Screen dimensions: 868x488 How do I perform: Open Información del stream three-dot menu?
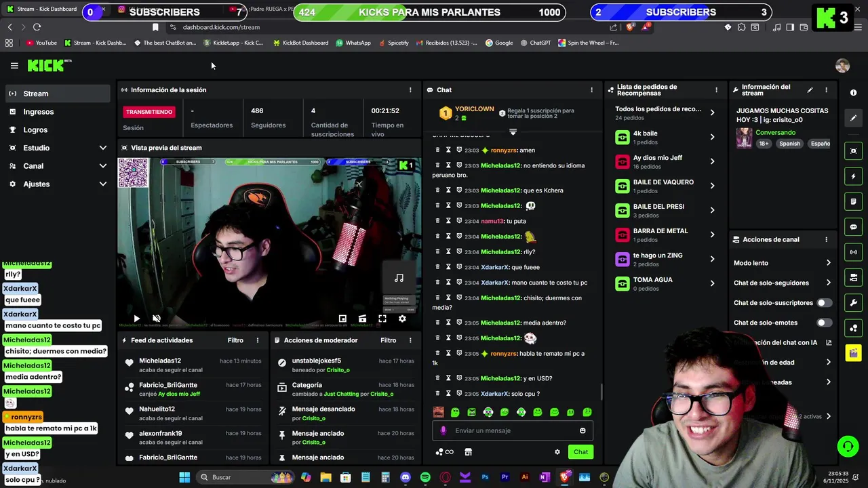[x=826, y=90]
